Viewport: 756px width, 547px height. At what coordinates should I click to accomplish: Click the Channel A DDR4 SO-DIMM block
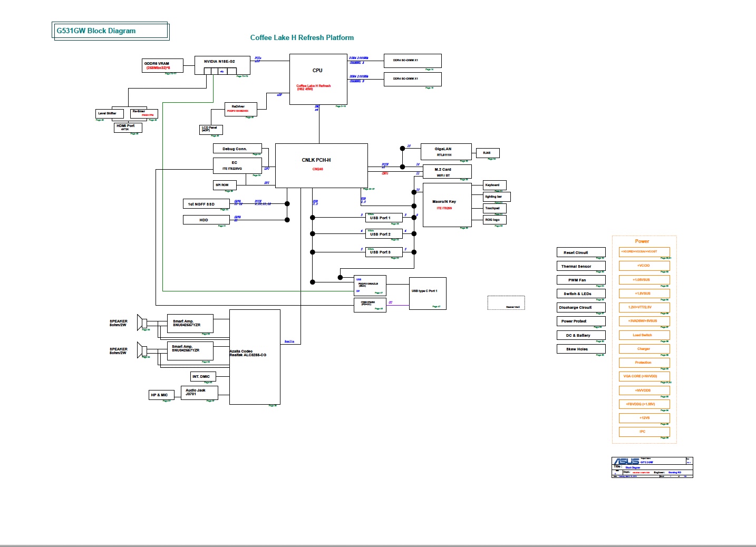pyautogui.click(x=413, y=61)
